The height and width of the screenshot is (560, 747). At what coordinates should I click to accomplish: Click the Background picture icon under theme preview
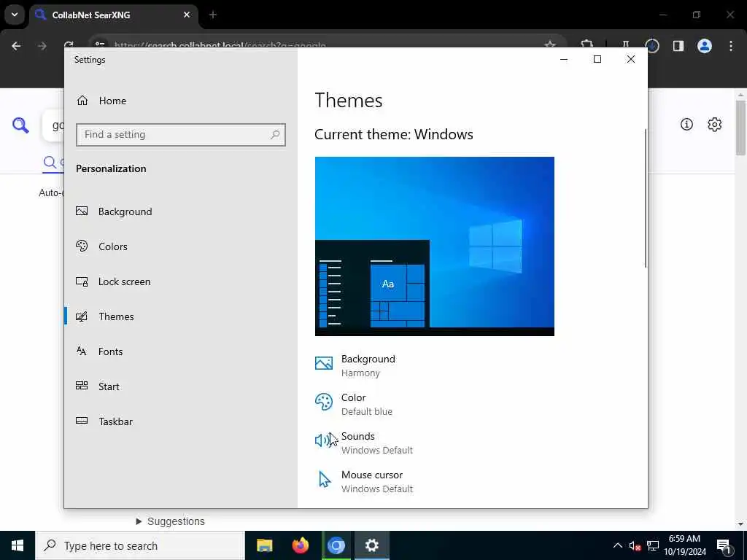324,363
